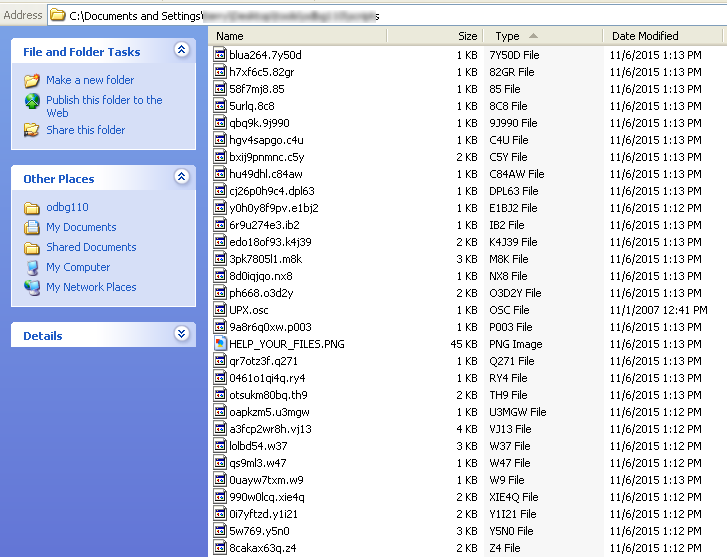This screenshot has width=727, height=557.
Task: Open the My Computer link
Action: click(x=78, y=267)
